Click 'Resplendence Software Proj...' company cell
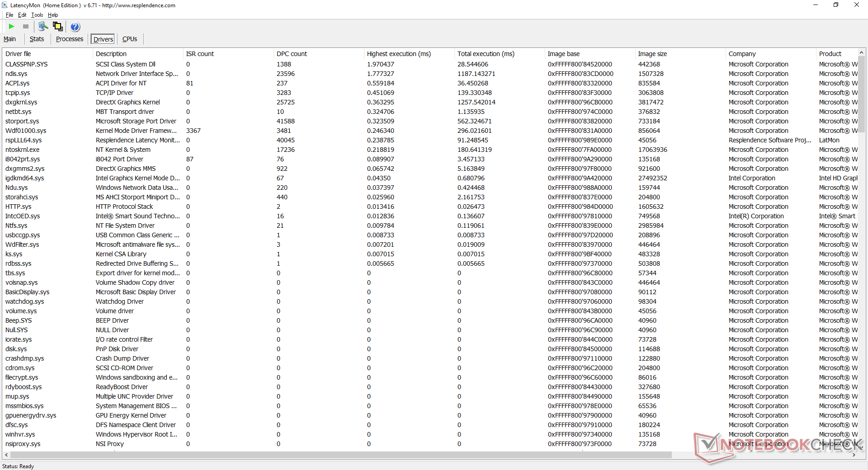This screenshot has height=470, width=868. tap(770, 140)
